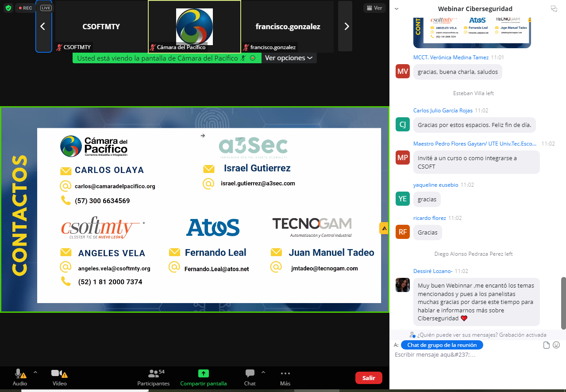
Task: Click the Compartir pantalla button
Action: [204, 378]
